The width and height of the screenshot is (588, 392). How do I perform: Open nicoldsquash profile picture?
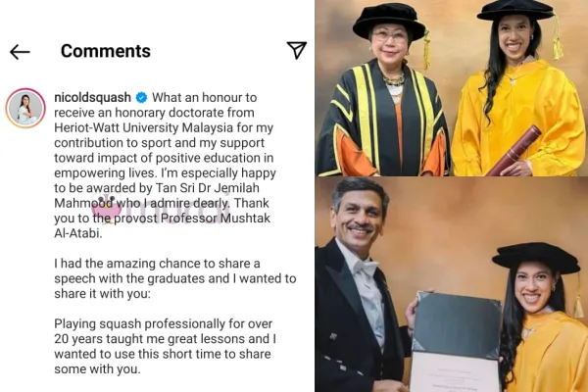pyautogui.click(x=25, y=109)
